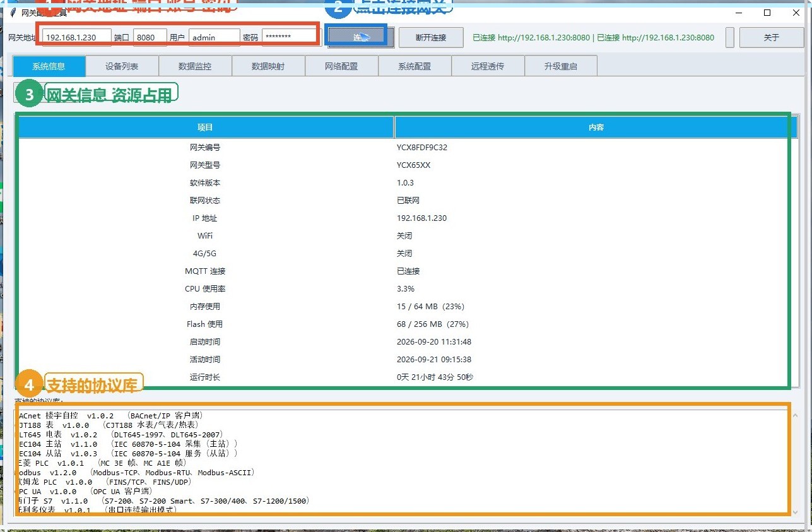Click the 4G/5G row label
This screenshot has height=532, width=812.
coord(205,253)
